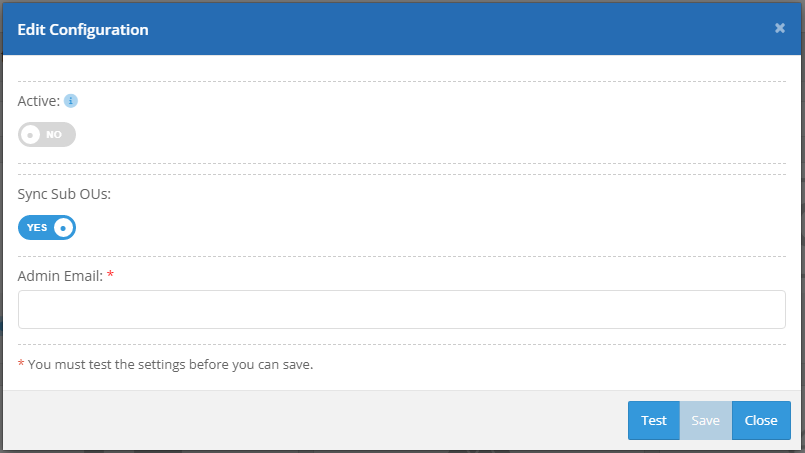Click the Active field label
The image size is (805, 453).
[39, 101]
